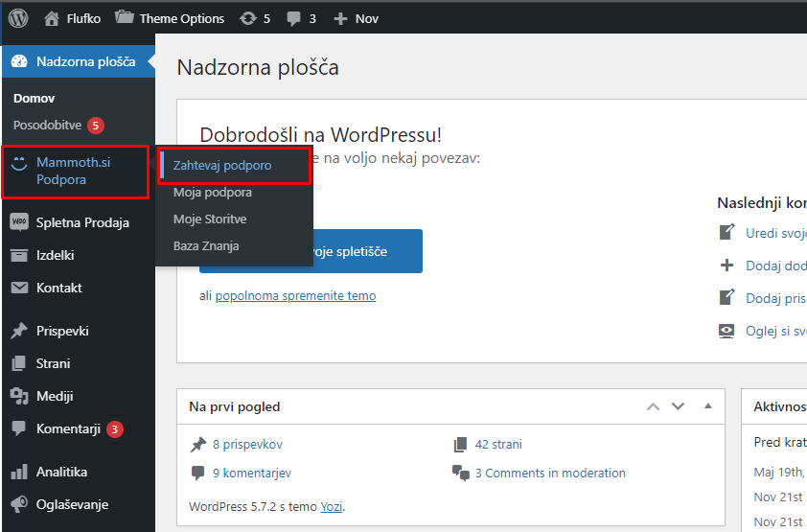
Task: Click the Theme Options folder icon
Action: (124, 17)
